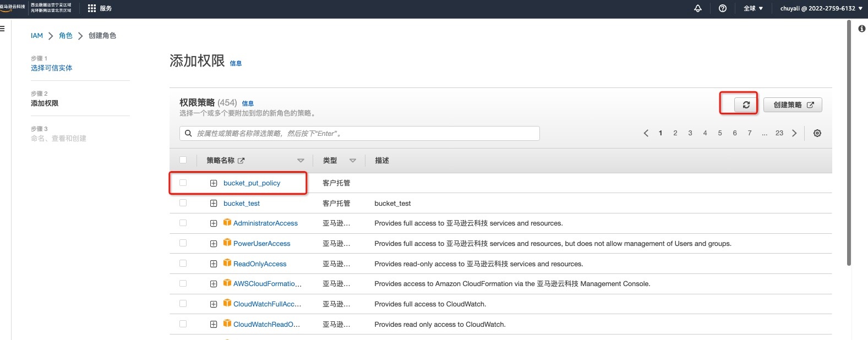
Task: Go to the previous page arrow
Action: pyautogui.click(x=646, y=133)
